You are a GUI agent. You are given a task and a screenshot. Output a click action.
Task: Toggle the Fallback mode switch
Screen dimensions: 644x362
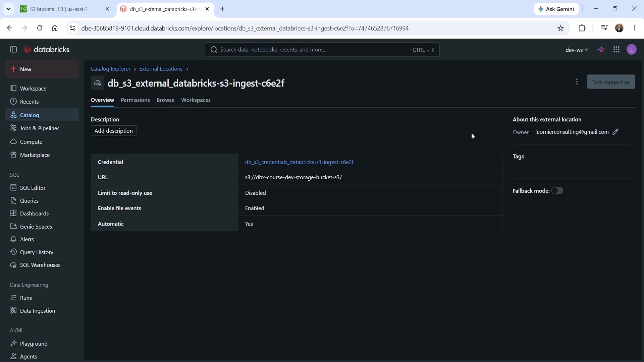pyautogui.click(x=557, y=191)
